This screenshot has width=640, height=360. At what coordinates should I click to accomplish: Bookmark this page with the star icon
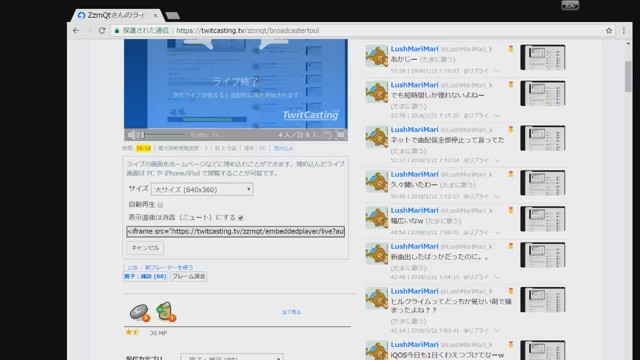click(x=609, y=31)
